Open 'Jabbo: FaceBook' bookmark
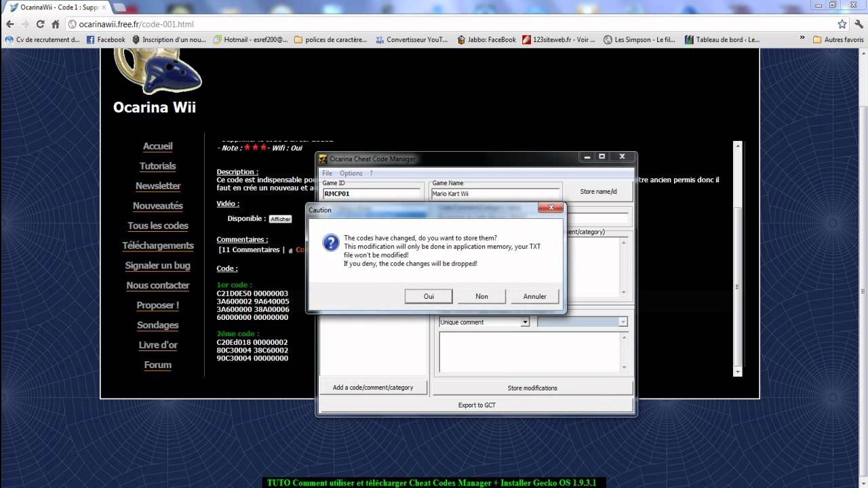Viewport: 868px width, 488px height. (x=487, y=40)
